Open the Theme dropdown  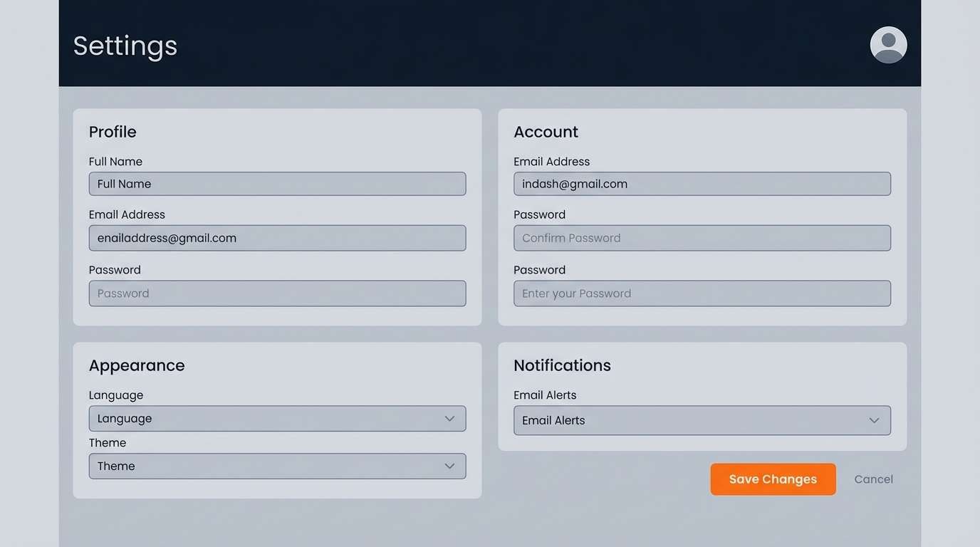coord(277,466)
